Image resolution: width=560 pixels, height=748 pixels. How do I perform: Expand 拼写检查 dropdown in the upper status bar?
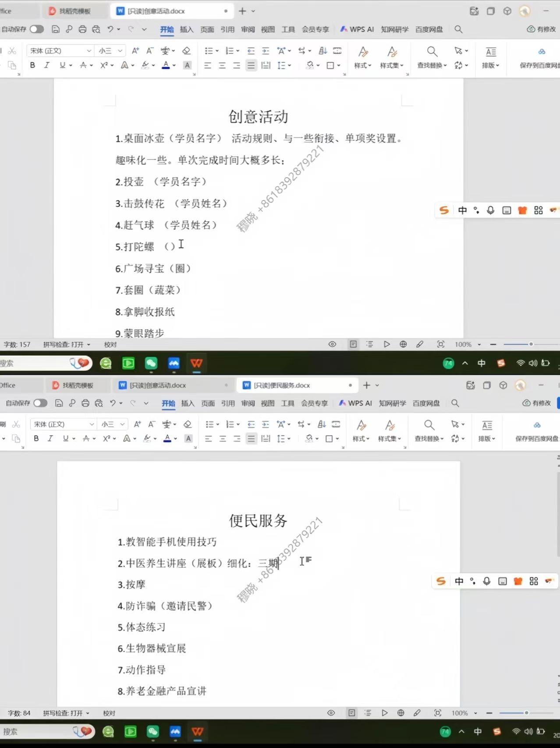pyautogui.click(x=89, y=345)
